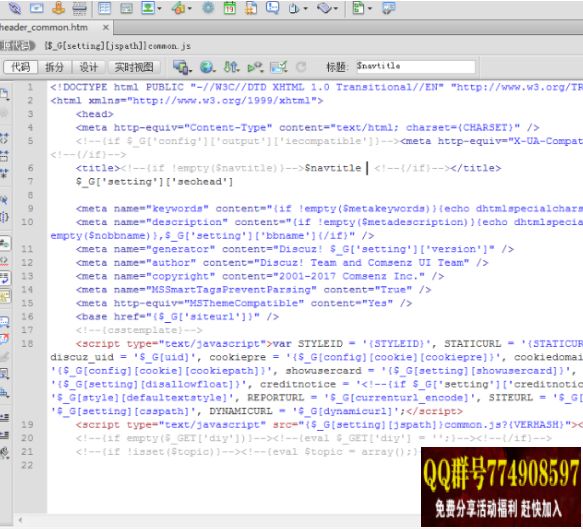
Task: Insert a server-side include
Action: coord(251,7)
